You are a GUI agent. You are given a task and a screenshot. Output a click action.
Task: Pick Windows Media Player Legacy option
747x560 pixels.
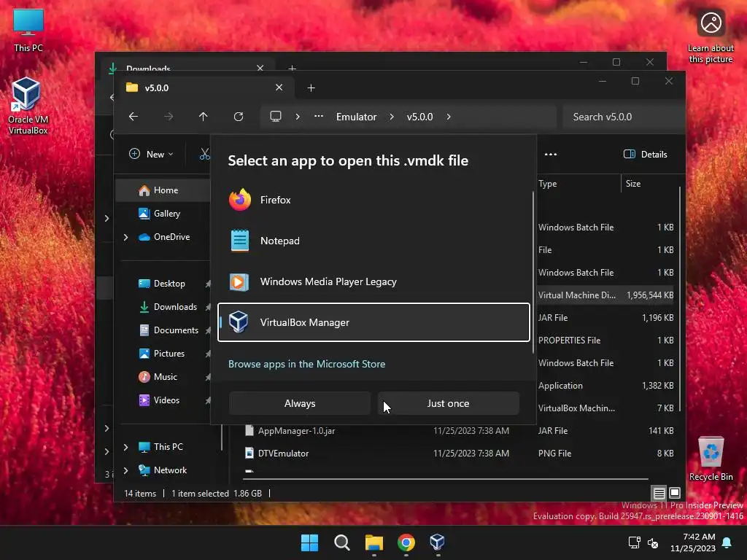tap(373, 282)
